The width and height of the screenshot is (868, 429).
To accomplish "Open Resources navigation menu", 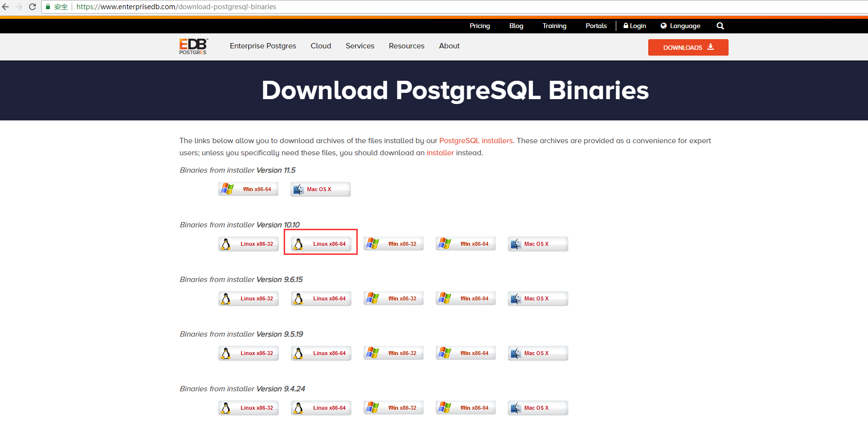I will pos(407,46).
